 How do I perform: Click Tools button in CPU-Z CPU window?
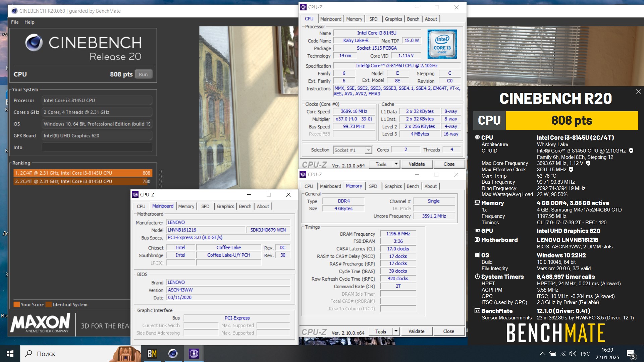(x=381, y=164)
